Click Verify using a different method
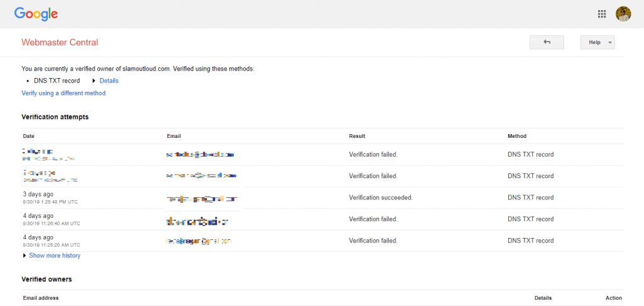The height and width of the screenshot is (306, 644). [x=64, y=93]
